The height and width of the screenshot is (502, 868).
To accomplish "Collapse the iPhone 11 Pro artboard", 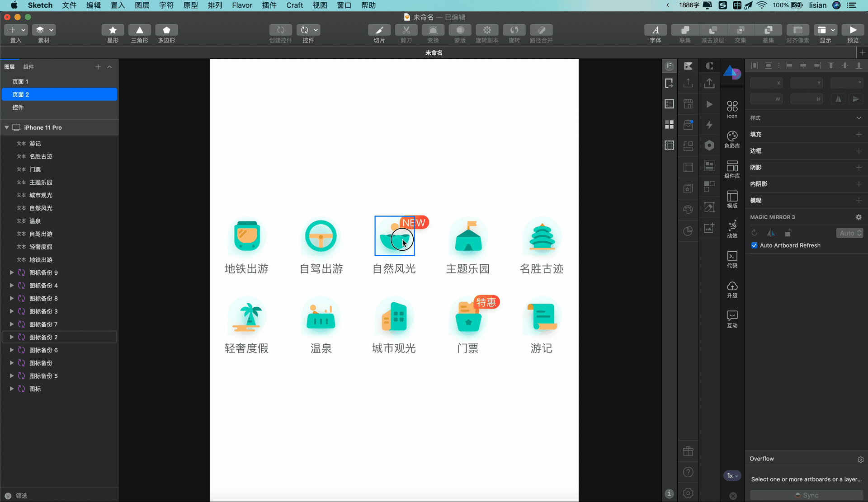I will [x=7, y=127].
